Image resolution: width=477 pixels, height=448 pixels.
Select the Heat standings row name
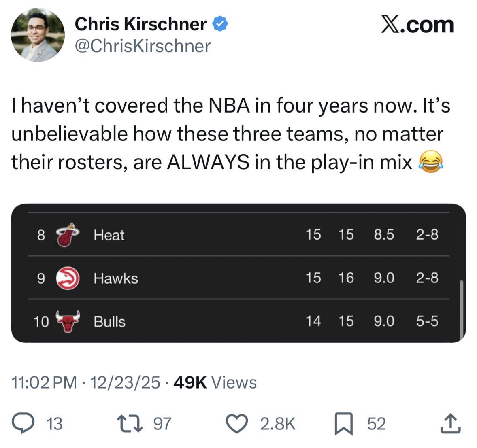(x=109, y=235)
